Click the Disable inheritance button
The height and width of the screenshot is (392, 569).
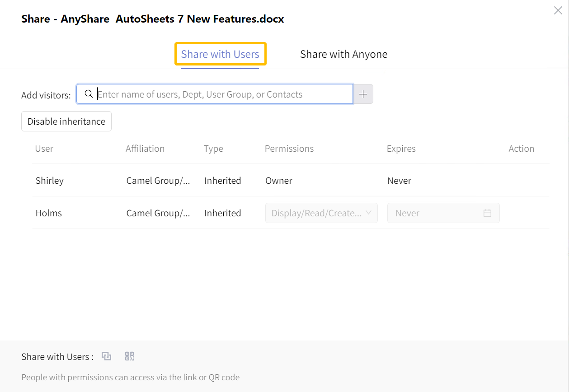[x=66, y=121]
